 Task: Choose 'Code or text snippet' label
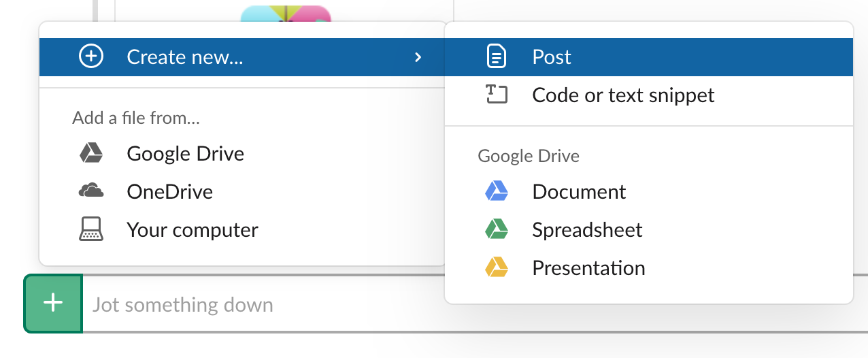623,95
